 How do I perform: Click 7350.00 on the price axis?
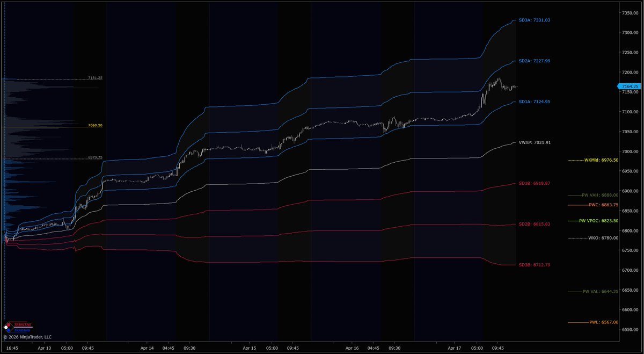pos(630,13)
